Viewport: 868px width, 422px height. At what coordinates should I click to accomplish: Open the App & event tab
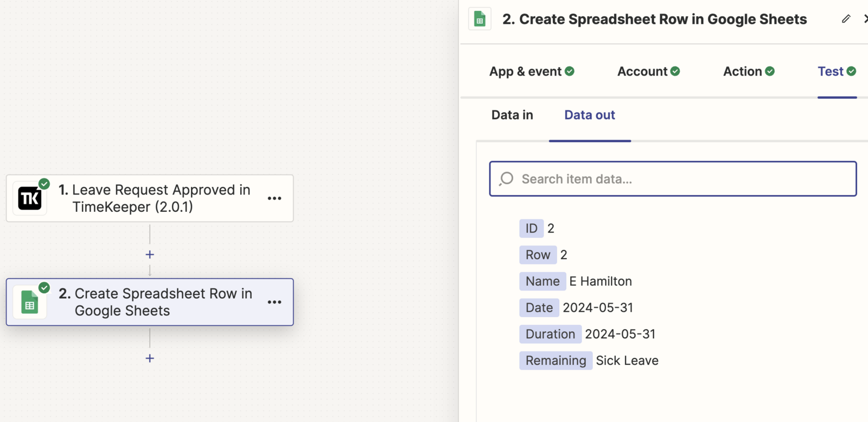click(532, 71)
